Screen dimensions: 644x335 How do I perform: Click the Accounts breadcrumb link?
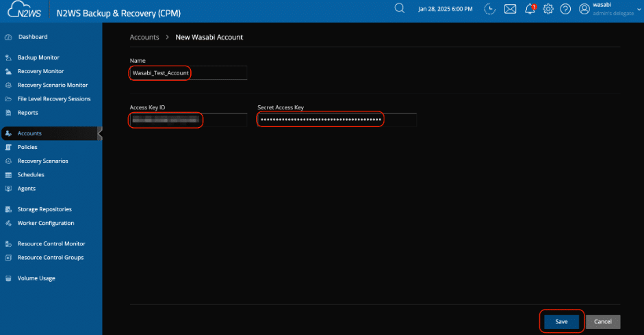[x=144, y=38]
